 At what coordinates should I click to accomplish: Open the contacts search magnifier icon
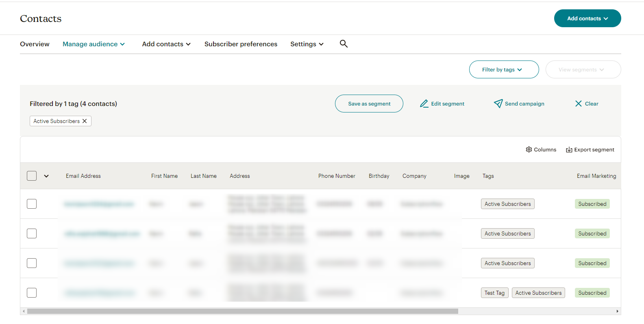pos(344,44)
